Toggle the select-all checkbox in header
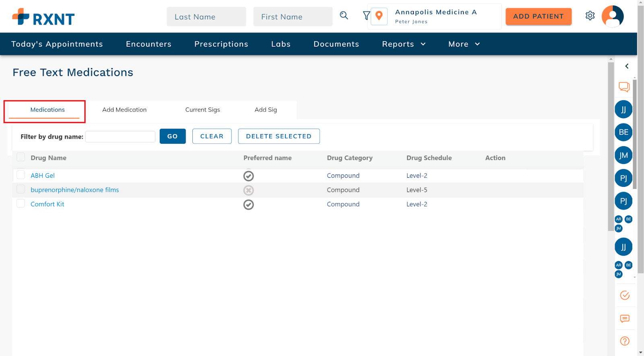This screenshot has width=644, height=356. [x=21, y=157]
